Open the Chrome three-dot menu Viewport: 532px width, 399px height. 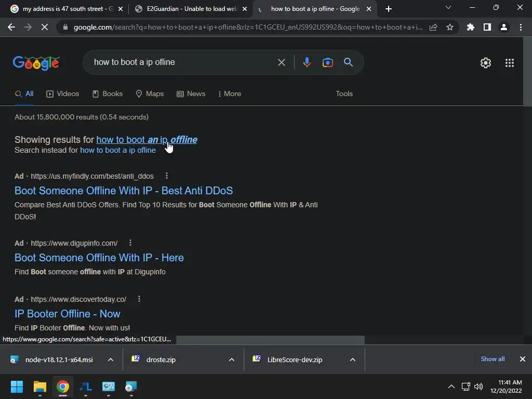(x=521, y=27)
